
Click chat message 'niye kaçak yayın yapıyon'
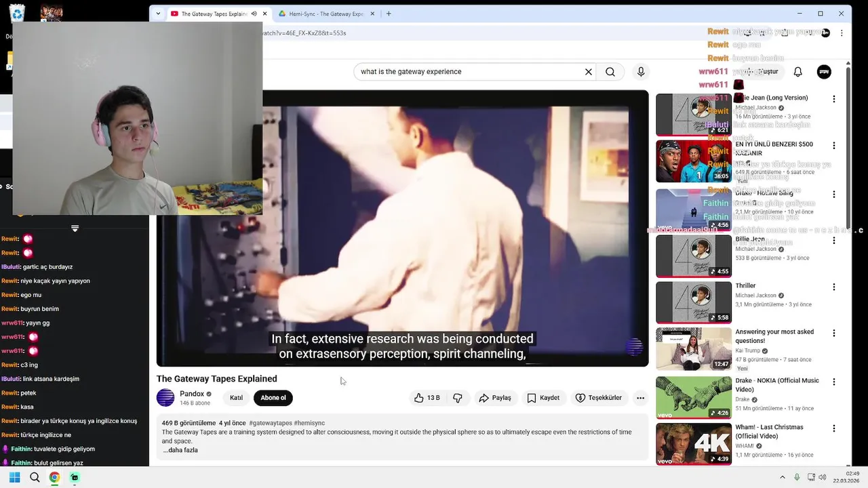click(56, 281)
